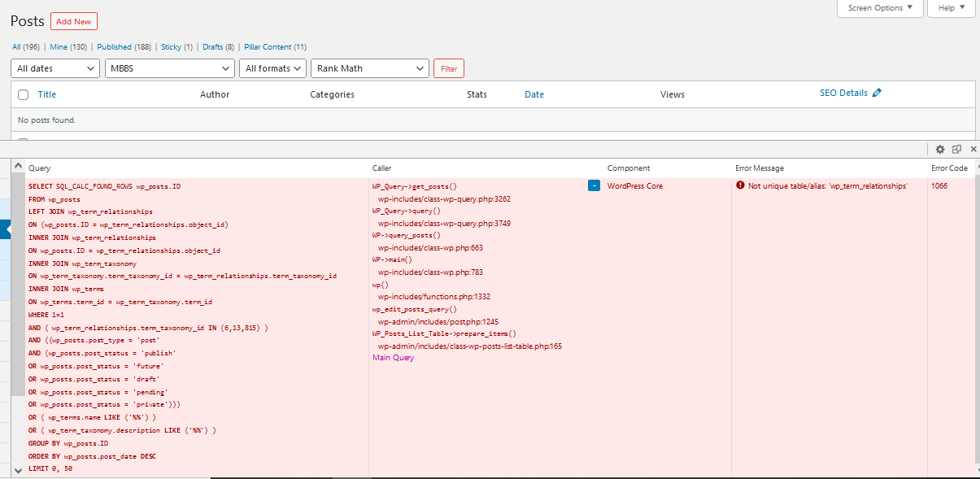The image size is (980, 479).
Task: Click class-wp-posts-list-table.php:165 reference
Action: click(470, 346)
